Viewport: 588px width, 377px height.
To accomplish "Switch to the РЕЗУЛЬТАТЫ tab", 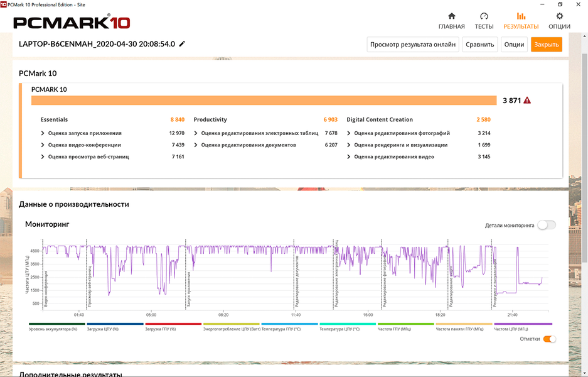I will tap(521, 21).
